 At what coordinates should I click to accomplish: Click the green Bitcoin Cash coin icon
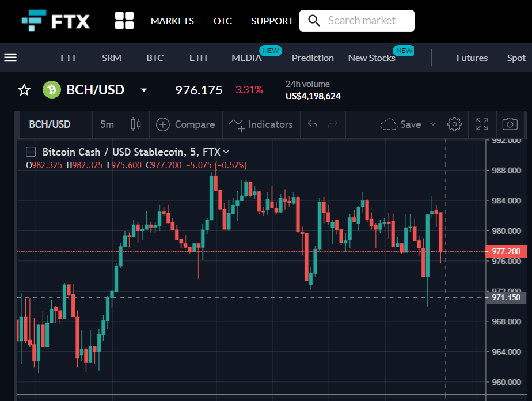pos(52,90)
